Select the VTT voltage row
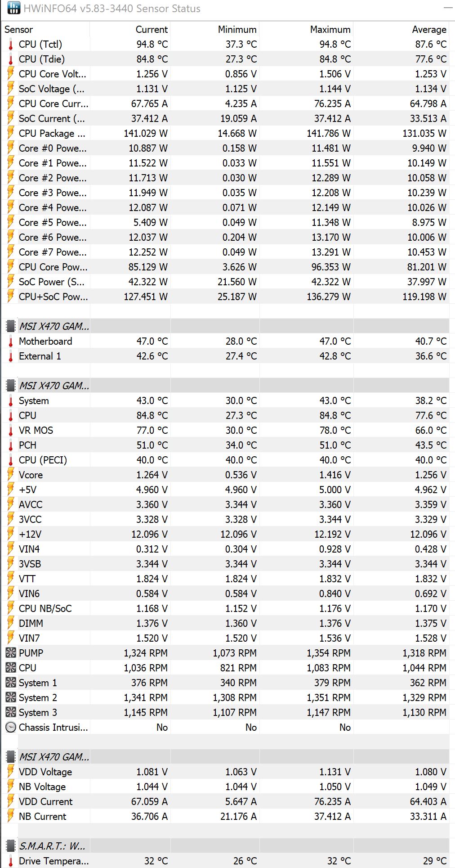 (x=225, y=579)
